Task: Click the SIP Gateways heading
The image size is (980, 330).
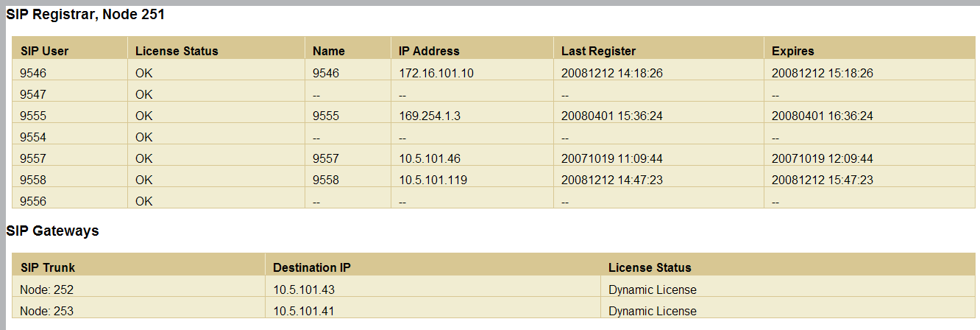Action: point(52,231)
